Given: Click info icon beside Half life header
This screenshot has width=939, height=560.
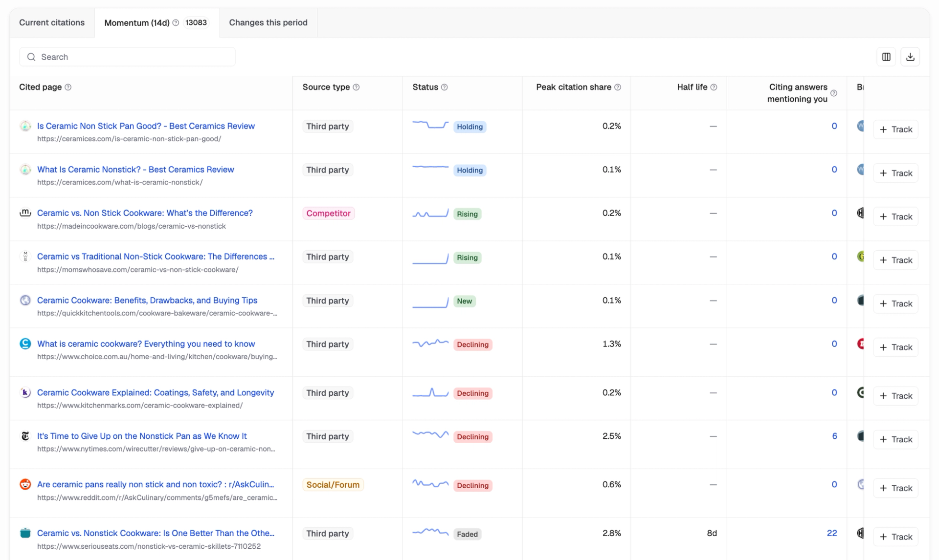Looking at the screenshot, I should (x=714, y=87).
